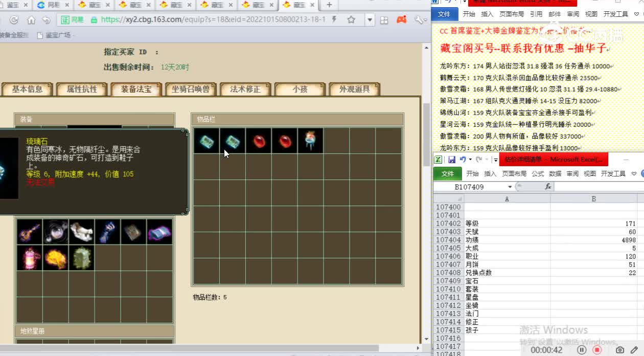Open 法术修正 tab
The width and height of the screenshot is (644, 356).
pyautogui.click(x=245, y=89)
